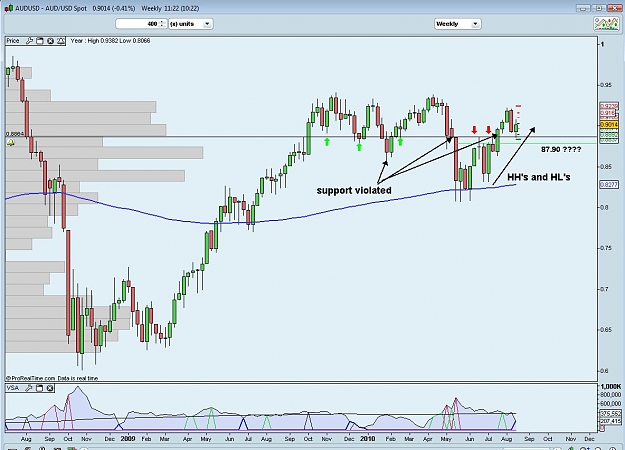625x450 pixels.
Task: Click the yellow alert bell at 0.8864
Action: (x=11, y=142)
